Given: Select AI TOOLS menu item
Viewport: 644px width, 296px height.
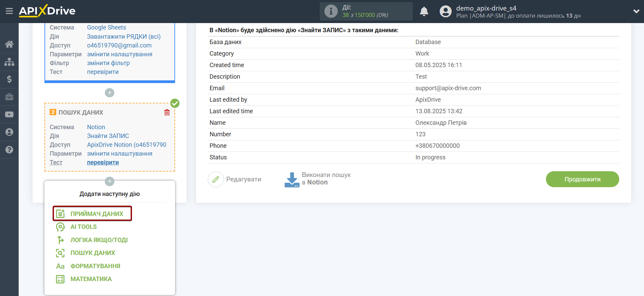Looking at the screenshot, I should tap(83, 227).
